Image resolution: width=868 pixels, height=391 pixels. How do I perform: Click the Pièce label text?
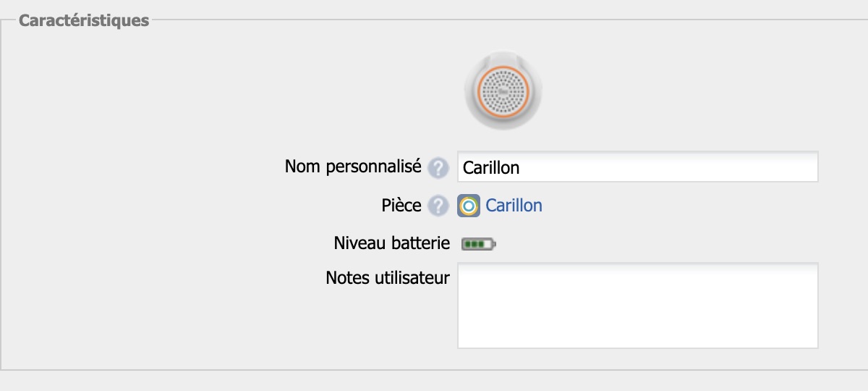(401, 206)
